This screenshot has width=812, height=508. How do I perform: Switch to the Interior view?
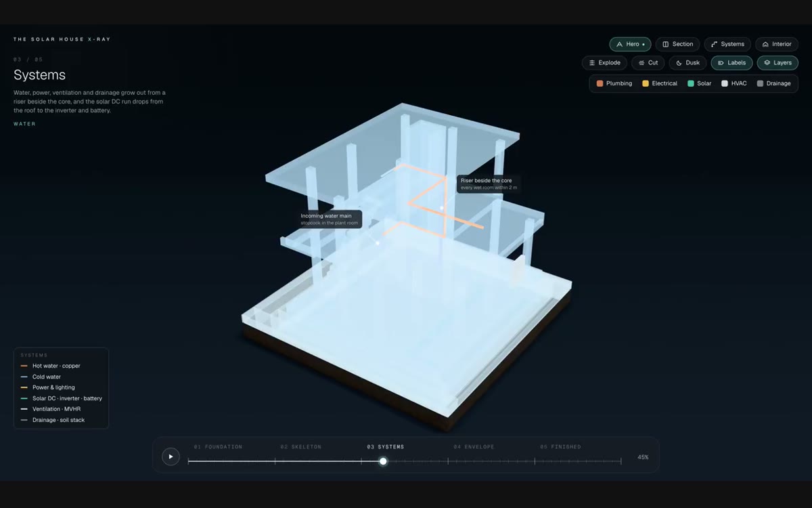(777, 44)
